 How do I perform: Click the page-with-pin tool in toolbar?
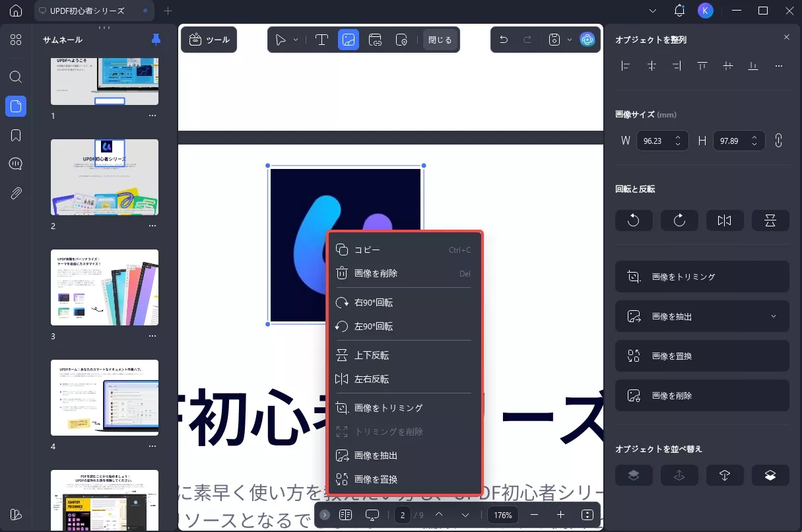[x=401, y=40]
